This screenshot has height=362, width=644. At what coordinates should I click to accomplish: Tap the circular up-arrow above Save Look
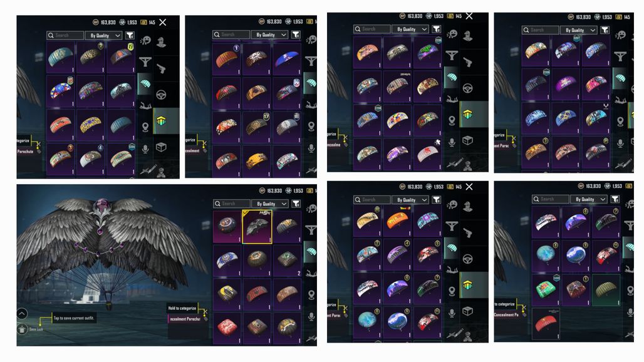[22, 314]
